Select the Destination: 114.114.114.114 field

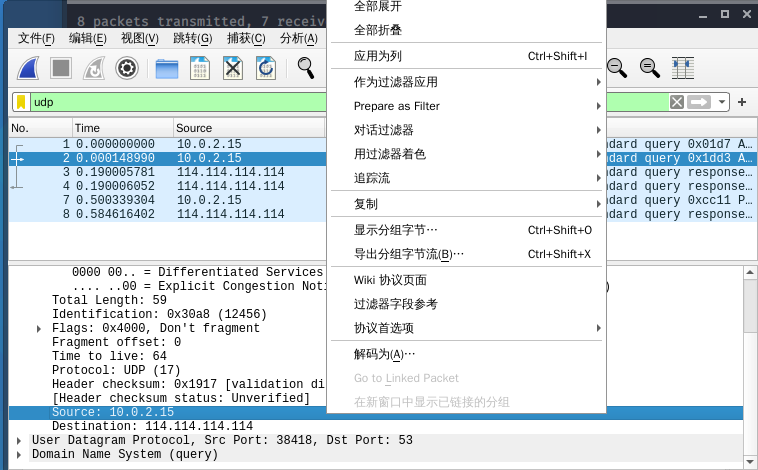pos(152,426)
